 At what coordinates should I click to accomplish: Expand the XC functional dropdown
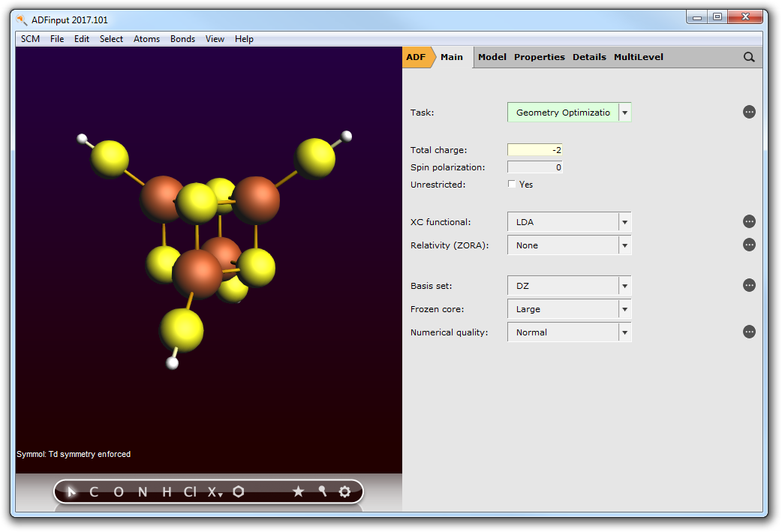[624, 222]
